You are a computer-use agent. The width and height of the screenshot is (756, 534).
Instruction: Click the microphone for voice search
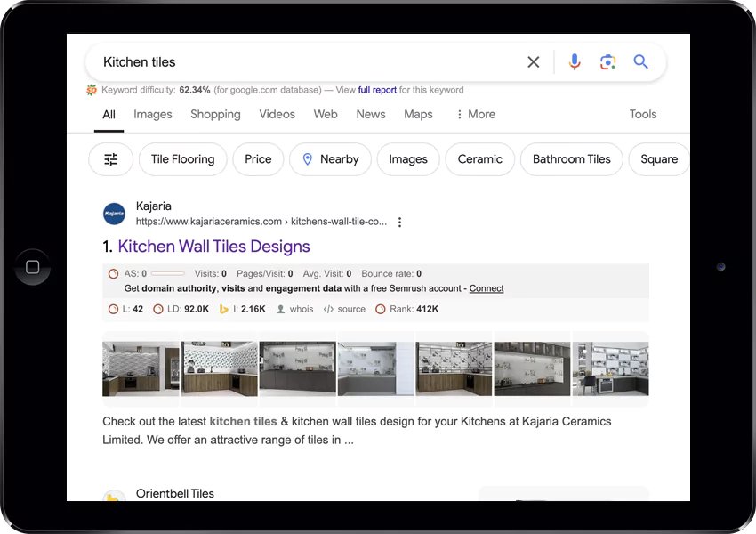pos(574,62)
